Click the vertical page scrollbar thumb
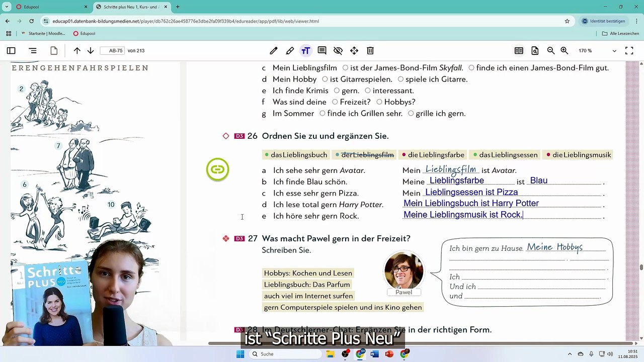The image size is (644, 362). [x=641, y=267]
